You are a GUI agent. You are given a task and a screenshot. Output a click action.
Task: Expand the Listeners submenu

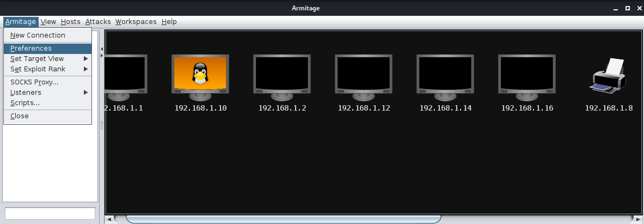(48, 93)
